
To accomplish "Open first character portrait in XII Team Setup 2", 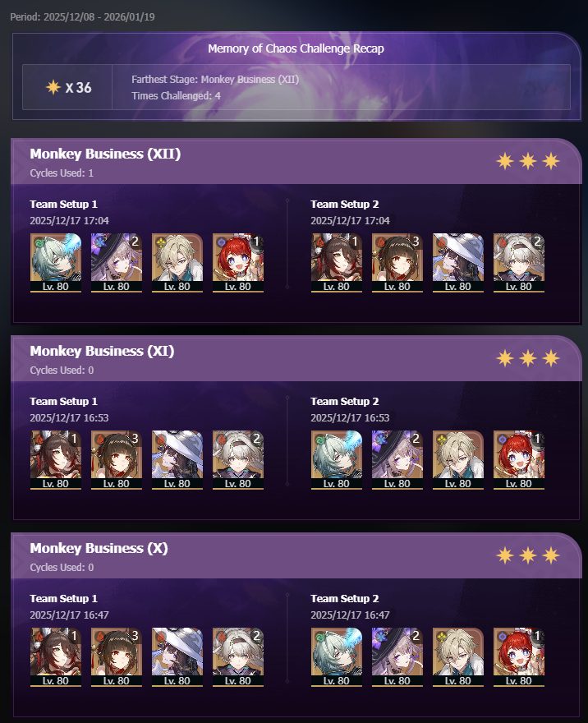I will coord(337,263).
